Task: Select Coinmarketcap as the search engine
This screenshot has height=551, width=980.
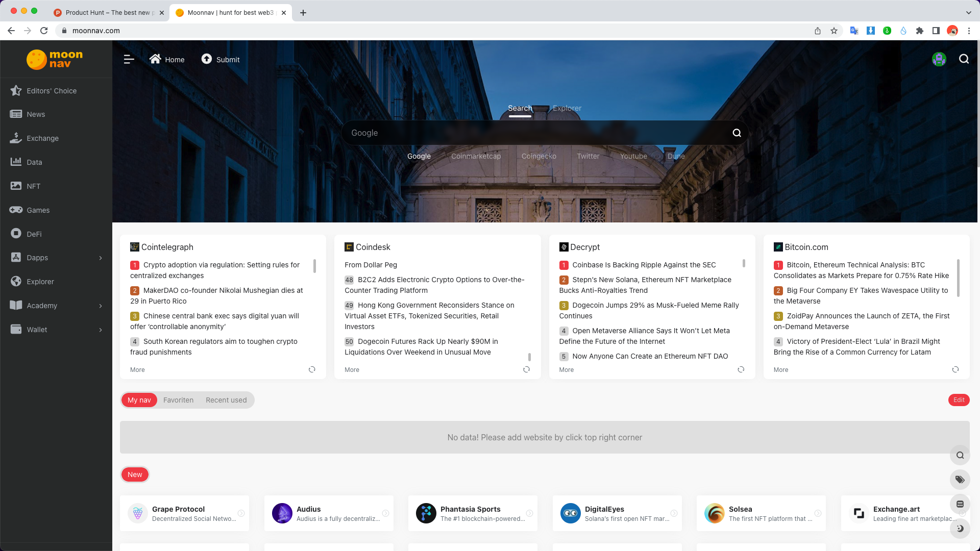Action: coord(476,156)
